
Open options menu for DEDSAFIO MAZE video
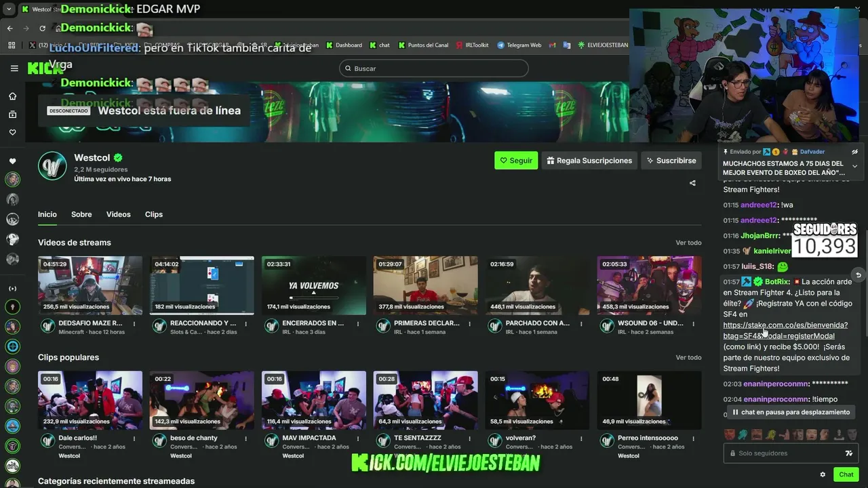click(x=134, y=324)
